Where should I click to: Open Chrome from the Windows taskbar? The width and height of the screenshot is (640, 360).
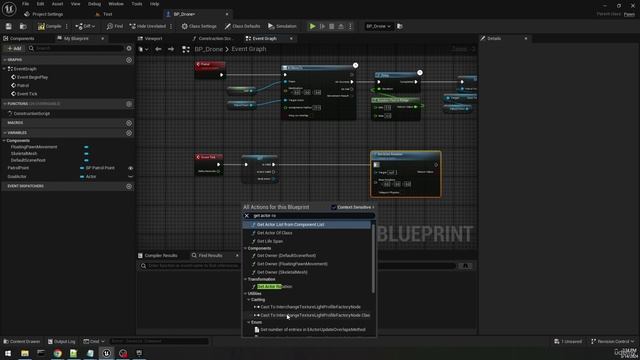(x=58, y=353)
